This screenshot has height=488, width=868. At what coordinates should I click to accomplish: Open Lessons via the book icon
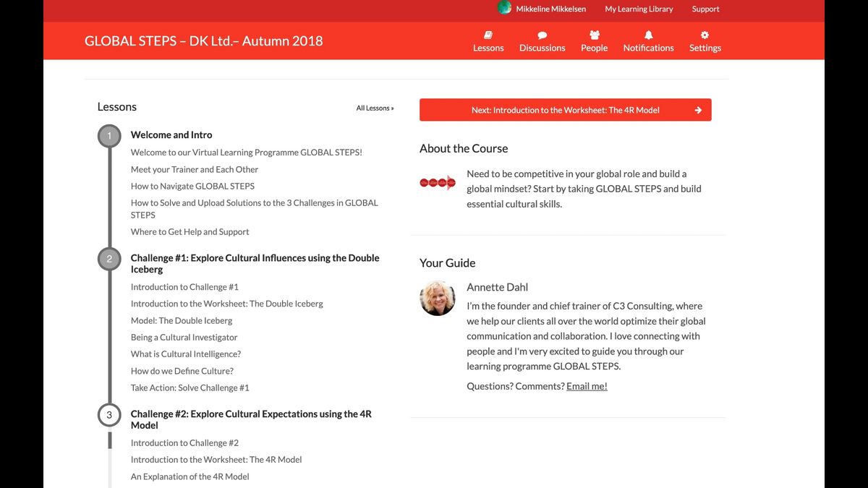coord(488,35)
